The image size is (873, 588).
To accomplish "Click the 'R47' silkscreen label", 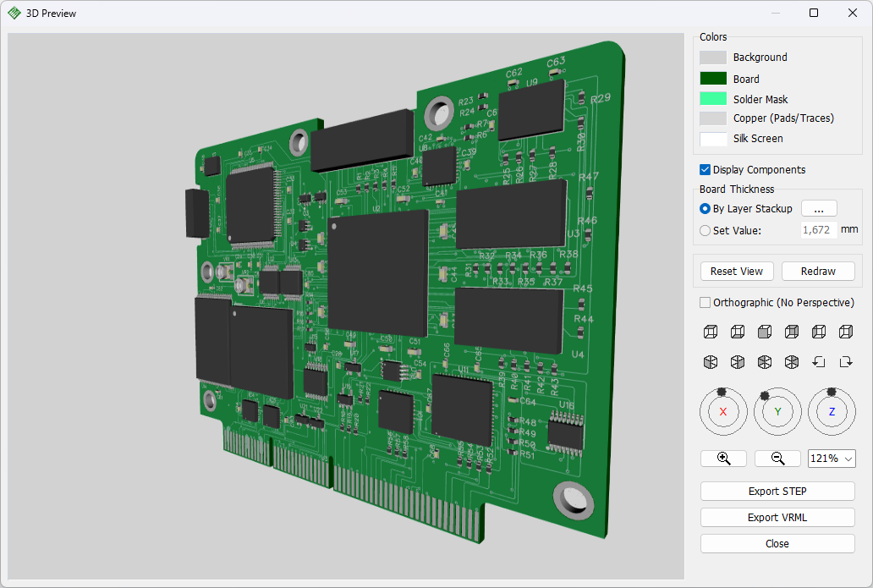I will [x=589, y=177].
